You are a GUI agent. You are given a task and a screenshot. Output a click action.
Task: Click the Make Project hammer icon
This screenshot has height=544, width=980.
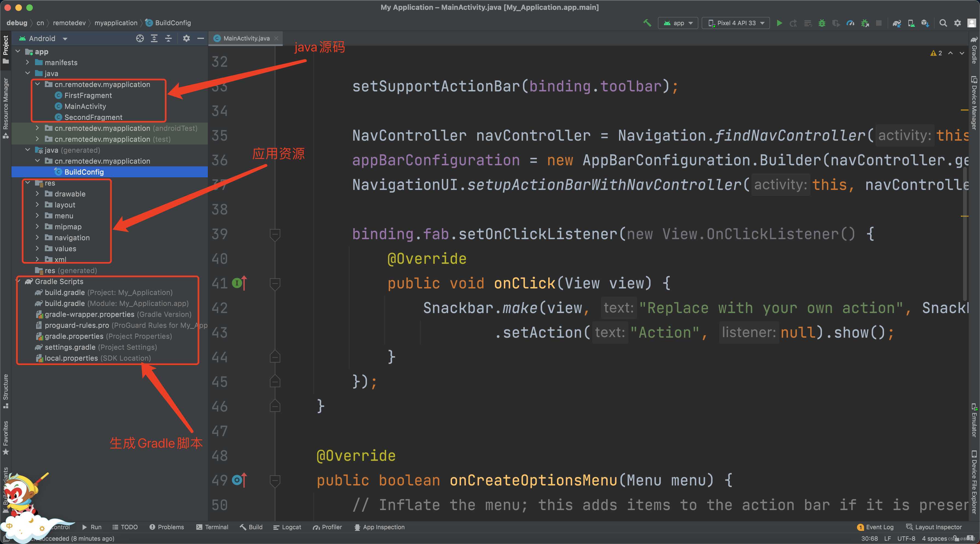point(647,23)
